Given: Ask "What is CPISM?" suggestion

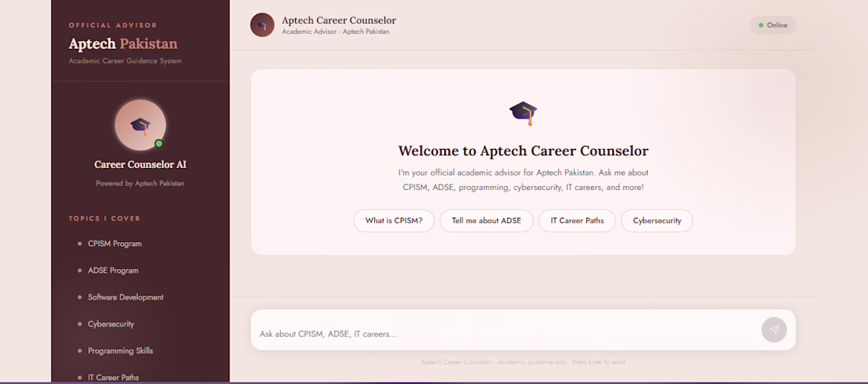Looking at the screenshot, I should tap(394, 220).
